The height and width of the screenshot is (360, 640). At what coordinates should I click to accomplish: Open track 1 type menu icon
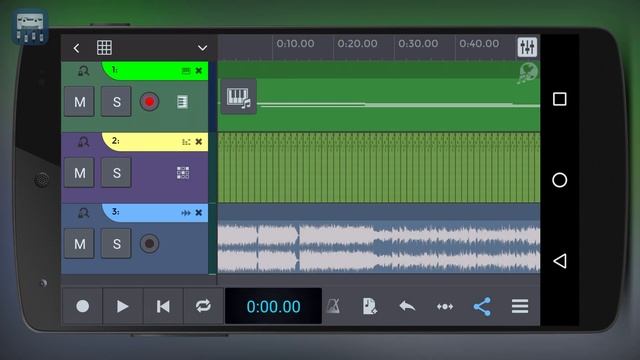[x=186, y=71]
